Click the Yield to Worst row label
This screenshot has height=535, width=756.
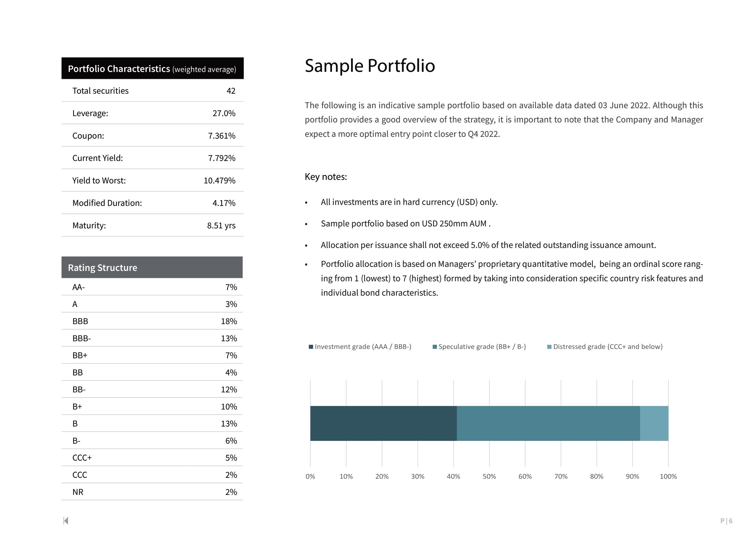tap(99, 180)
